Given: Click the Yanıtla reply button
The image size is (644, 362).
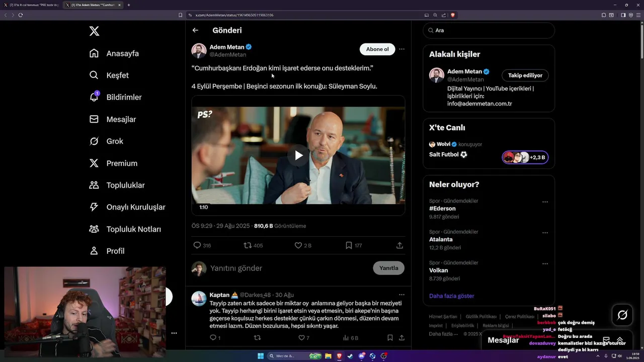Looking at the screenshot, I should (388, 268).
